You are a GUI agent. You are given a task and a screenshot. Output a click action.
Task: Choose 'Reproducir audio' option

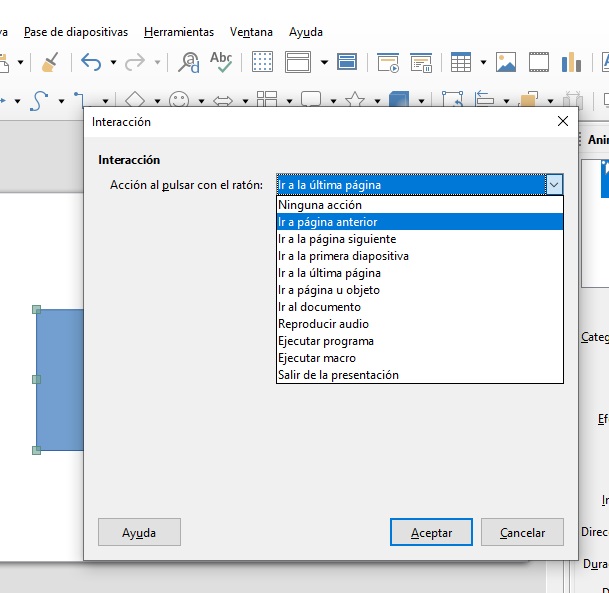(419, 324)
